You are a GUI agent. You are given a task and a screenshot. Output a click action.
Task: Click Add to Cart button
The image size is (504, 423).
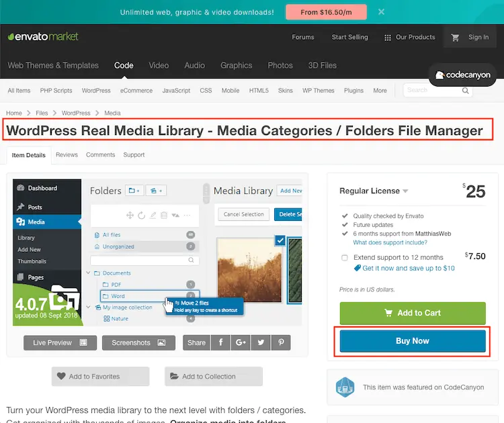(x=413, y=313)
